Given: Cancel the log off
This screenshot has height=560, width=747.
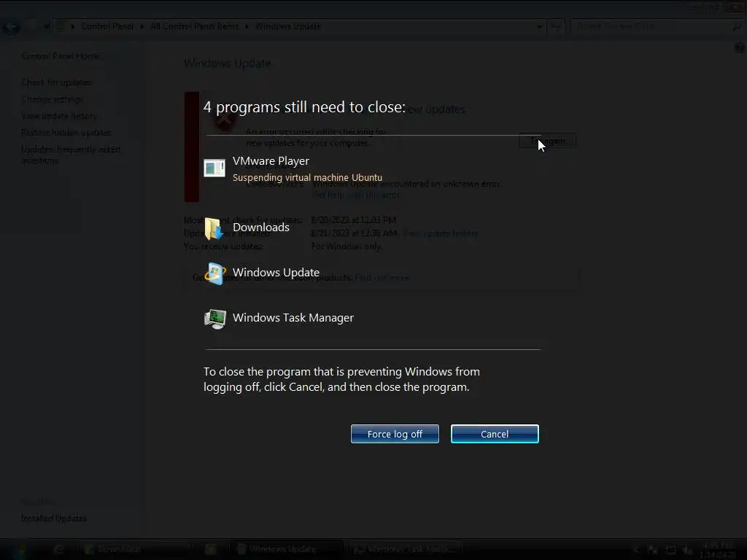Looking at the screenshot, I should [x=495, y=434].
